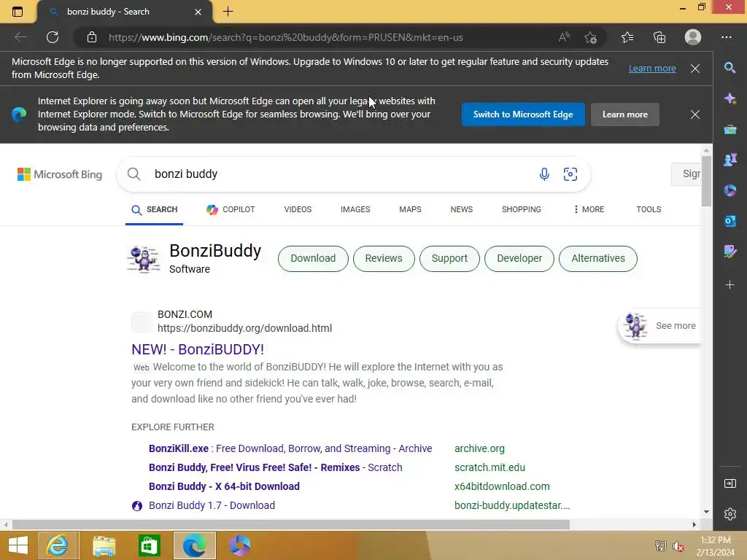
Task: Open the Outlook sidebar icon
Action: tap(729, 221)
